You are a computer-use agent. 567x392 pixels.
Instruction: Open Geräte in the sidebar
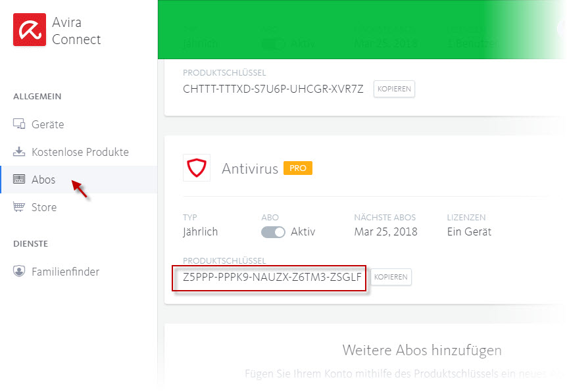[79, 124]
